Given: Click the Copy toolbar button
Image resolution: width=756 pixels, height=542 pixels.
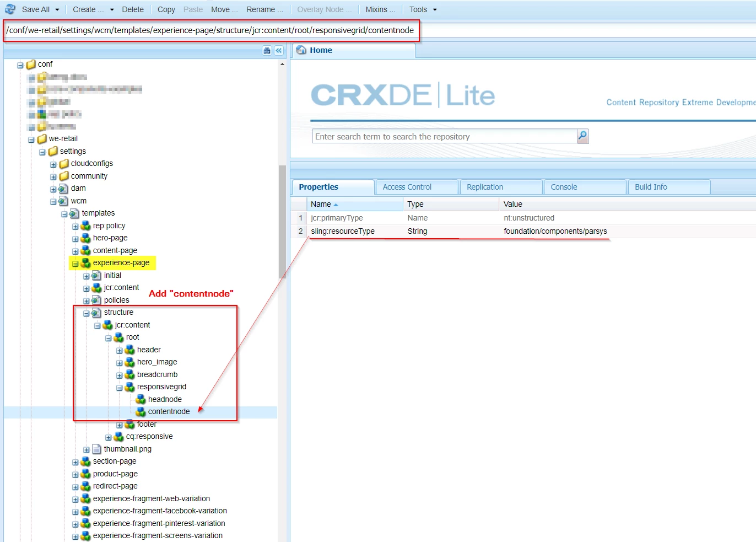Looking at the screenshot, I should (166, 9).
